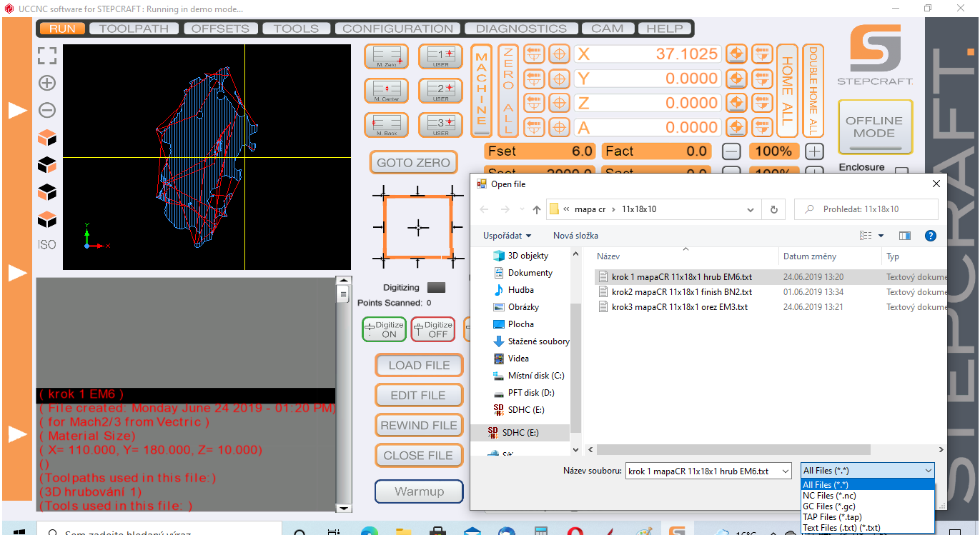Click the REWIND FILE button
The height and width of the screenshot is (535, 980).
coord(419,425)
